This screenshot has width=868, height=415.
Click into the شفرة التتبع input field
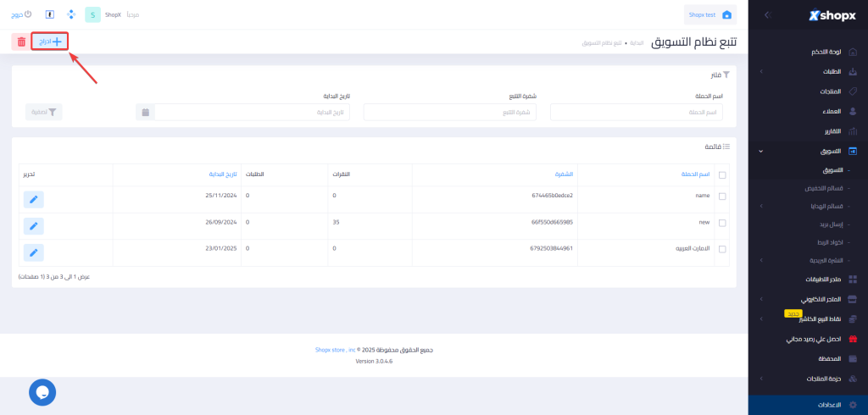(x=449, y=112)
